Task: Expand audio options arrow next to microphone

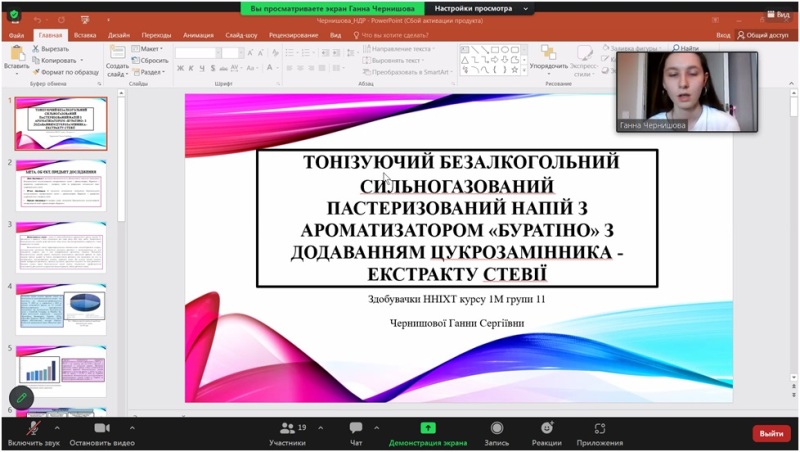Action: (x=57, y=428)
